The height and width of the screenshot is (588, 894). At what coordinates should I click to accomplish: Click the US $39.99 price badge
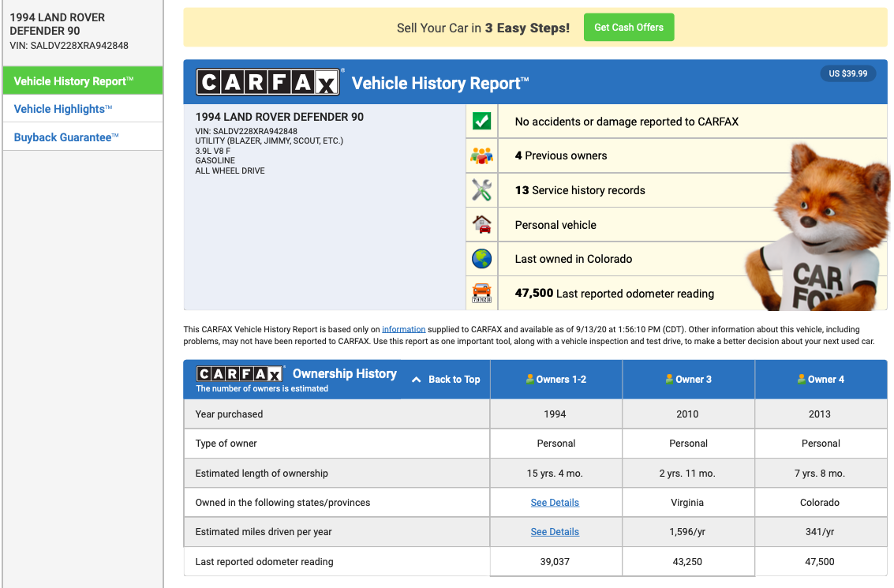pyautogui.click(x=847, y=73)
